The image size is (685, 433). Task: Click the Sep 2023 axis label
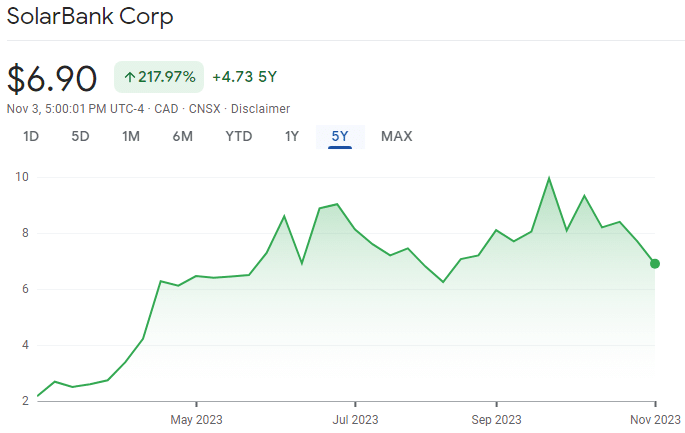click(496, 420)
